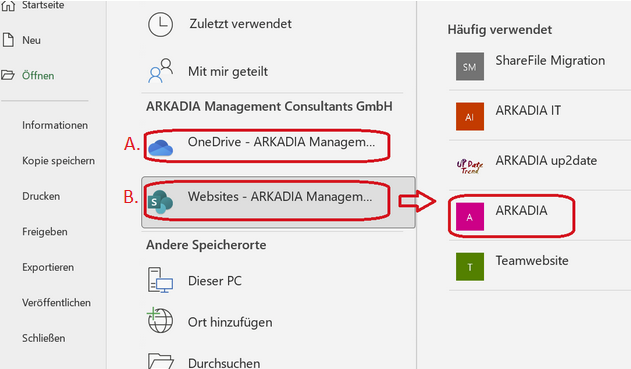Choose Kopie speichern

click(58, 161)
